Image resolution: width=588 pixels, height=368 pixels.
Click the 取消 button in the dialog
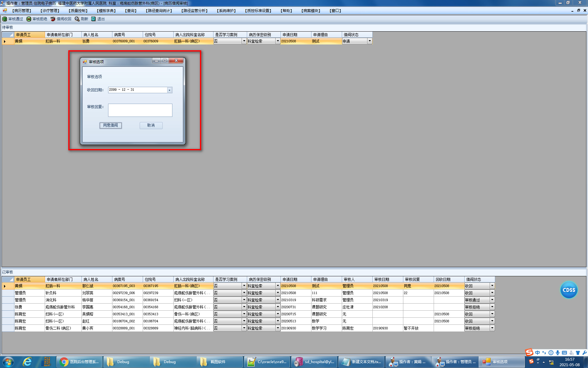(x=151, y=125)
